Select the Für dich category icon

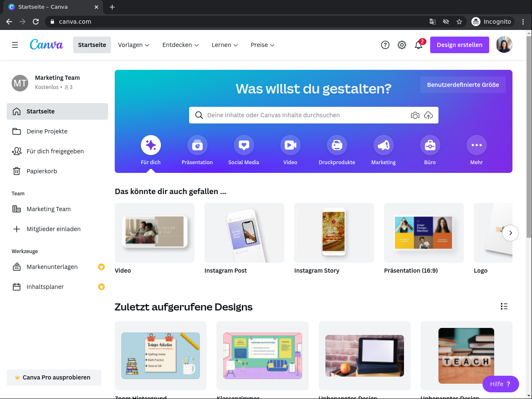[x=151, y=145]
